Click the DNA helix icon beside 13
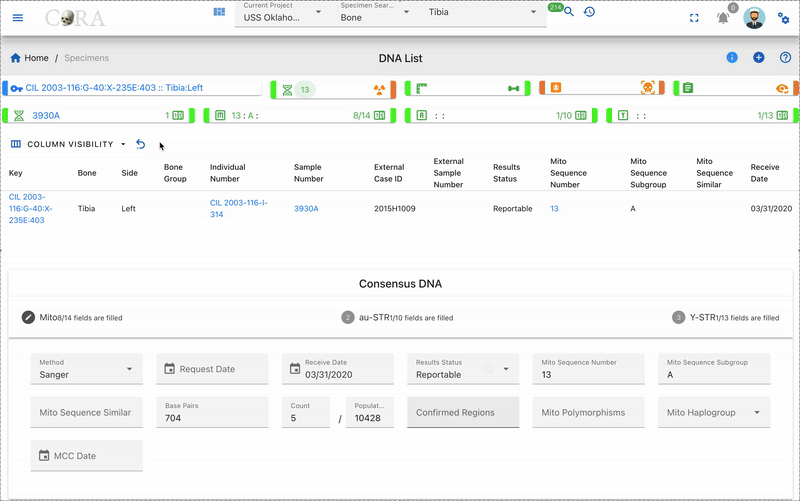Screen dimensions: 800x501 click(x=287, y=90)
